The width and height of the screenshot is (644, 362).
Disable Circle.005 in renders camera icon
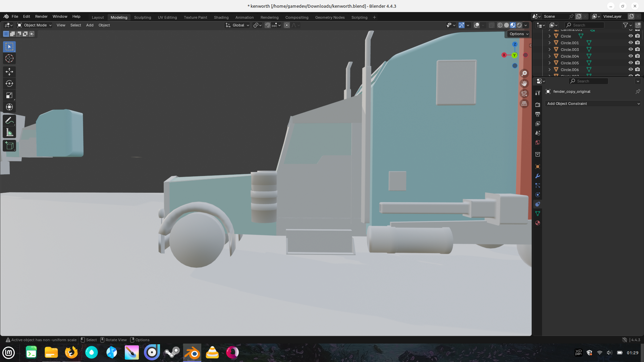pos(638,63)
